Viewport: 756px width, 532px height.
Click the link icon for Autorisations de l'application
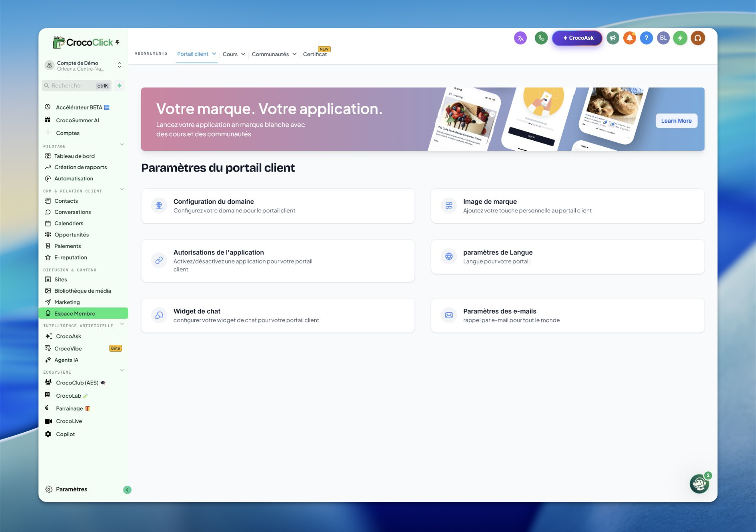point(159,260)
